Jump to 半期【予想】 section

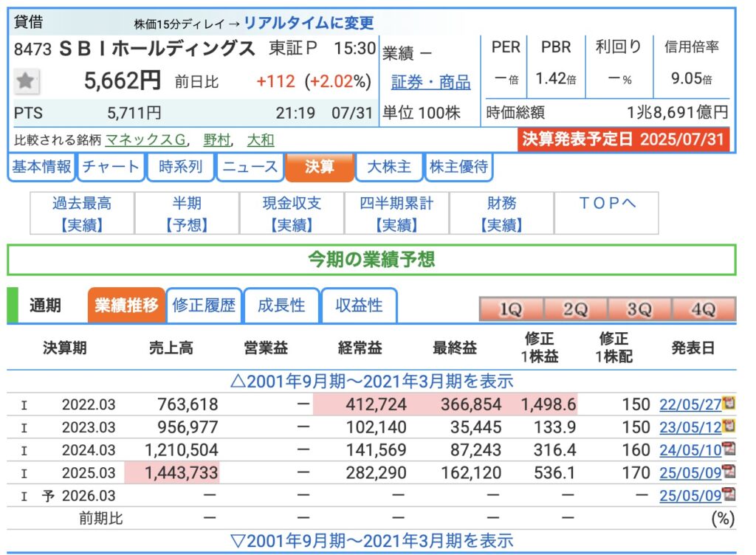[187, 213]
